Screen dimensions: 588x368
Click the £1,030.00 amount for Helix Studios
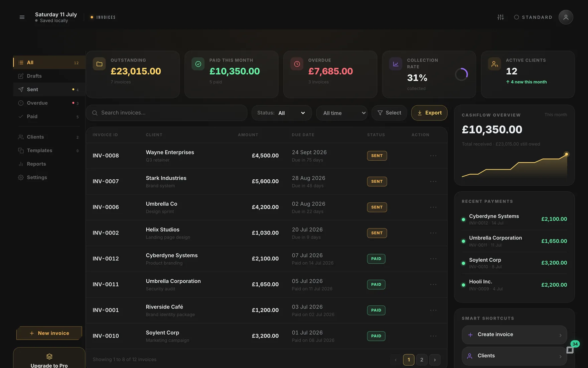click(x=265, y=233)
